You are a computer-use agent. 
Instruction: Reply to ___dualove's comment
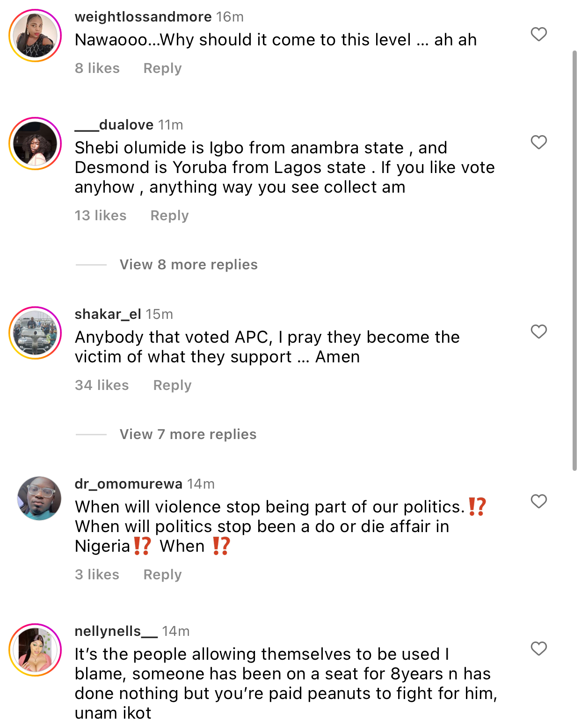[x=169, y=216]
